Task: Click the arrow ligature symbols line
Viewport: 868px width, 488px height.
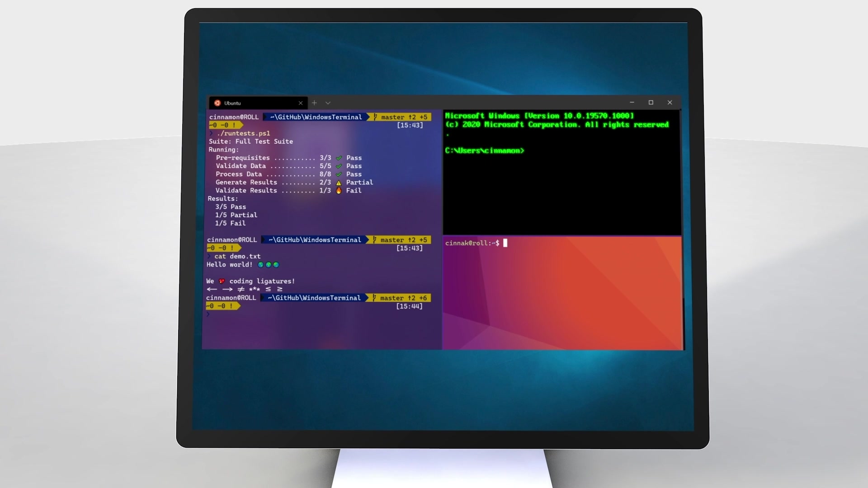Action: tap(245, 289)
